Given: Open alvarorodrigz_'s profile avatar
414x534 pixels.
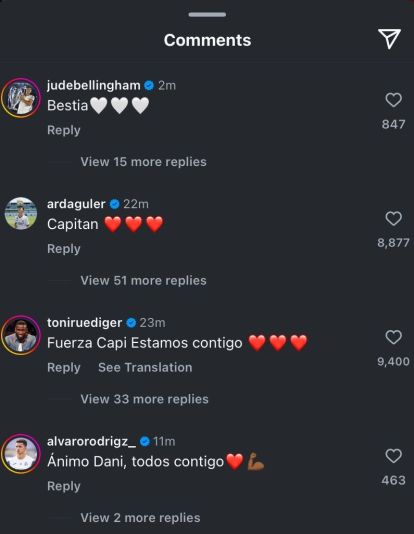Looking at the screenshot, I should tap(21, 454).
